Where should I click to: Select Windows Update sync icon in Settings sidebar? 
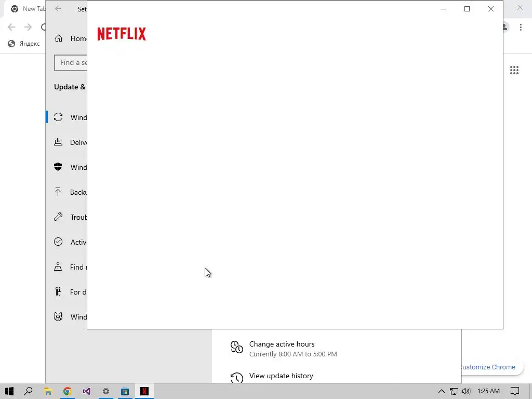(58, 117)
